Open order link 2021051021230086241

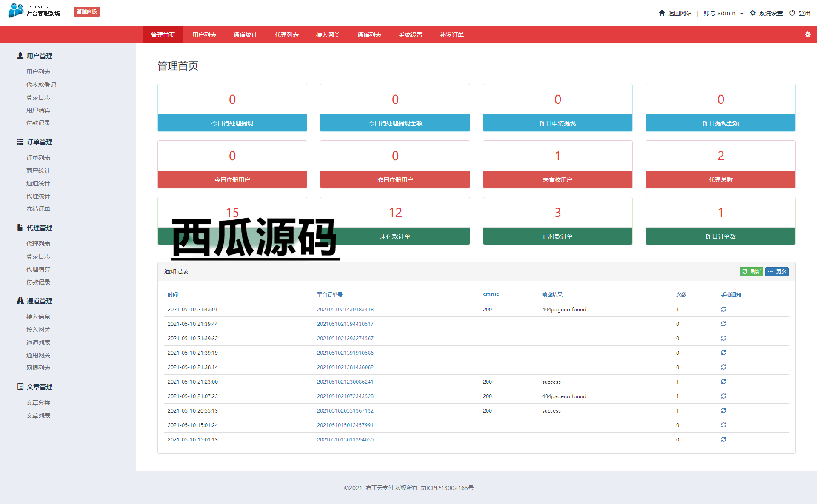point(345,382)
